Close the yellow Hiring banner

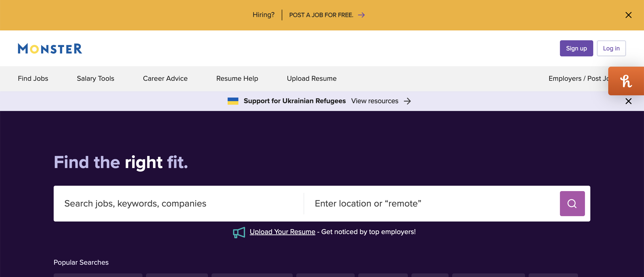(x=628, y=15)
